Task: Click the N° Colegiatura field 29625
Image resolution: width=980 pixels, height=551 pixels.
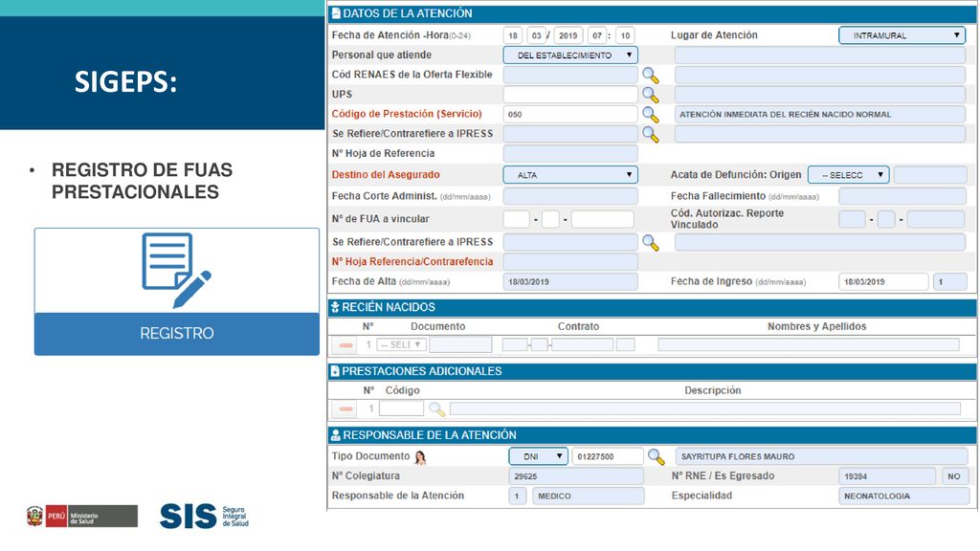Action: (x=575, y=476)
